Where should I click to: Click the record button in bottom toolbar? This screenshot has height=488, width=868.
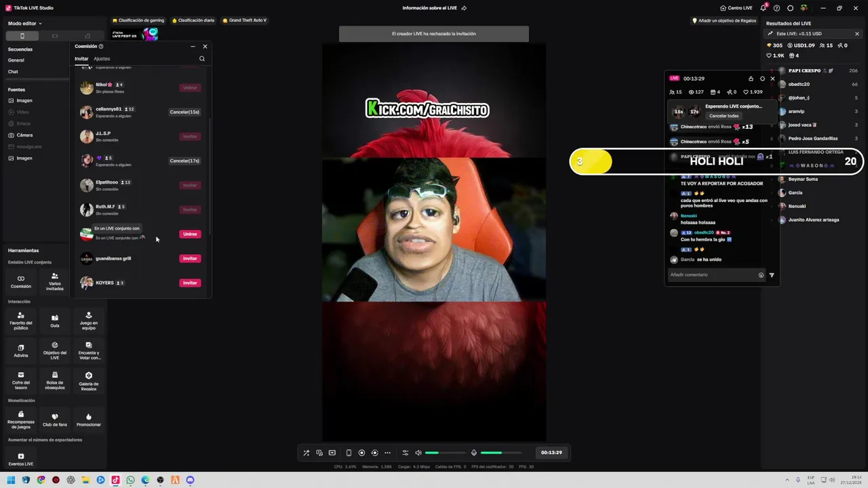click(x=361, y=453)
